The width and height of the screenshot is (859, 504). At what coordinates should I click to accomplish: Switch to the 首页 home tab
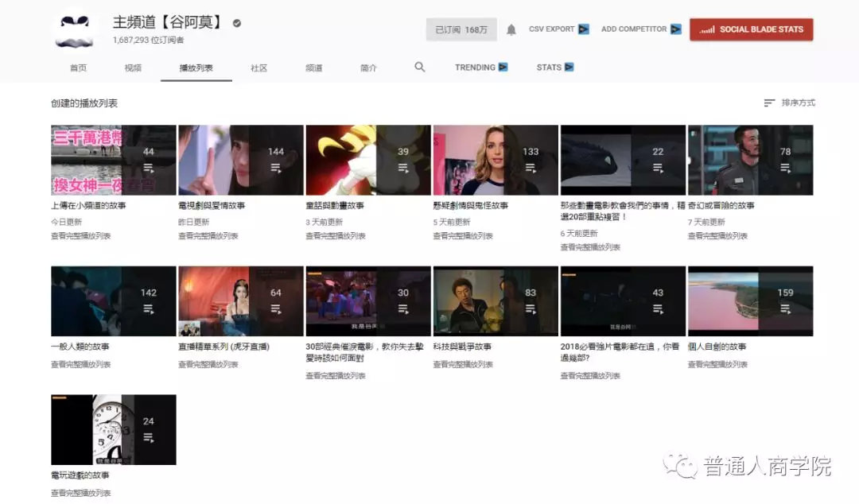78,68
